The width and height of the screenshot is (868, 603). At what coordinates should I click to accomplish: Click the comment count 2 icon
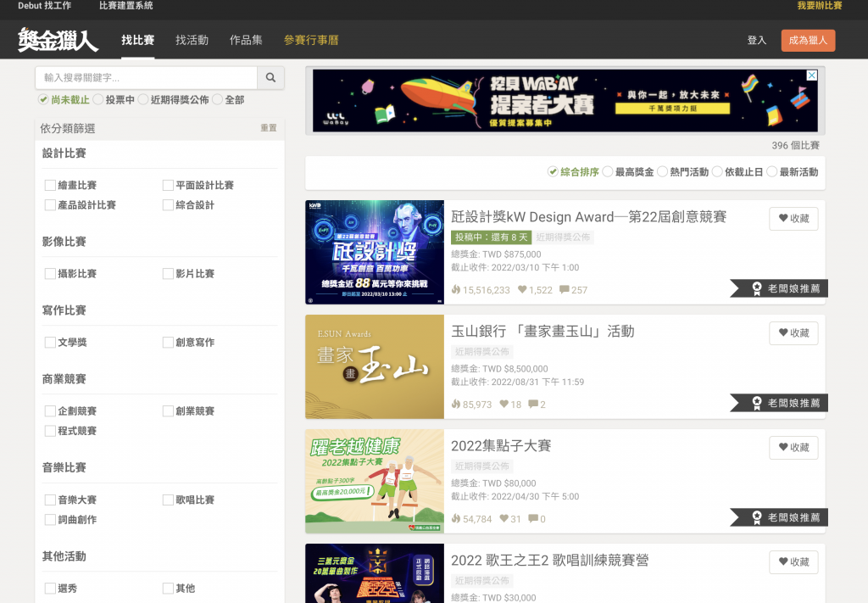pyautogui.click(x=533, y=405)
